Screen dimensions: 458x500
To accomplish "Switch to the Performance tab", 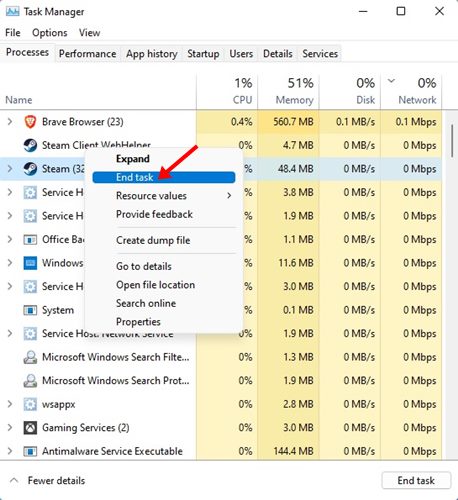I will click(x=87, y=54).
